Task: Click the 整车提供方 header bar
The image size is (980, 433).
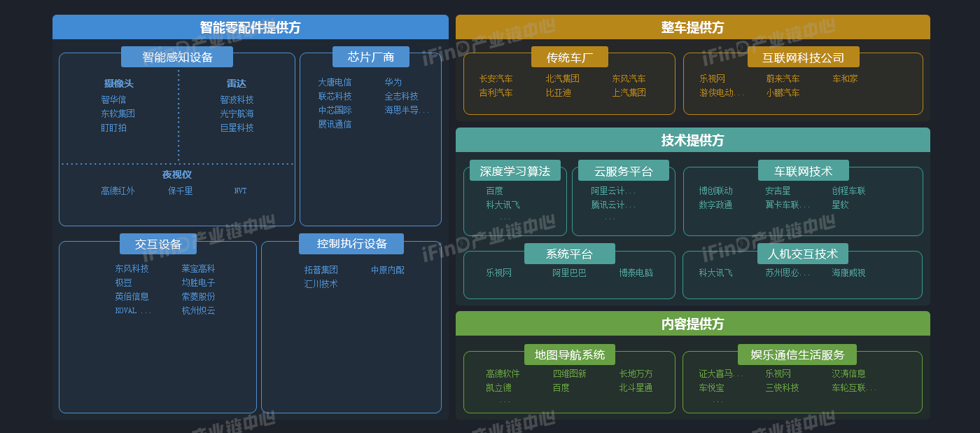Action: pos(693,27)
